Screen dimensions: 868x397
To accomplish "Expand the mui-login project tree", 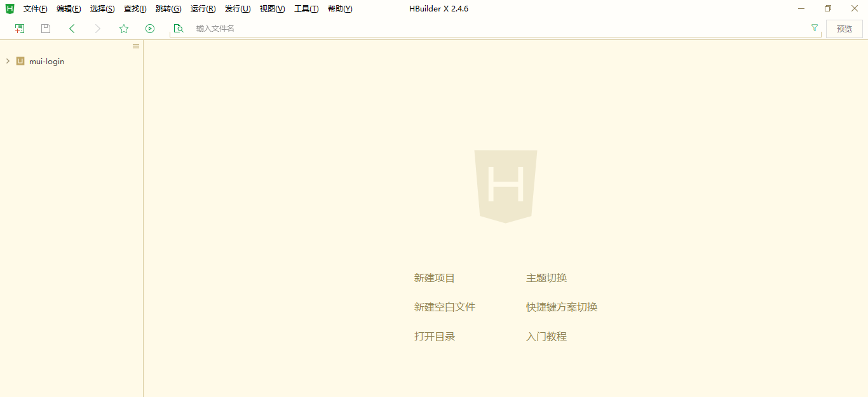I will point(7,61).
